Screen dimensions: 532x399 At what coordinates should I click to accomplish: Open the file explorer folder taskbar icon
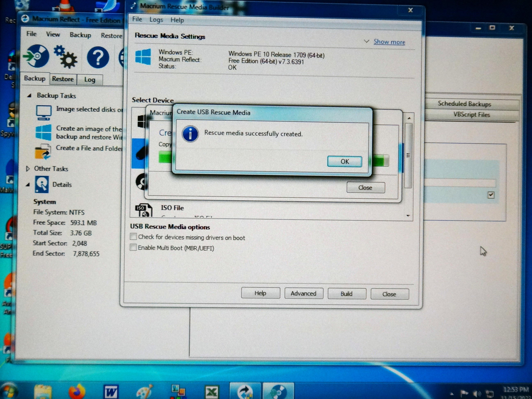point(43,392)
